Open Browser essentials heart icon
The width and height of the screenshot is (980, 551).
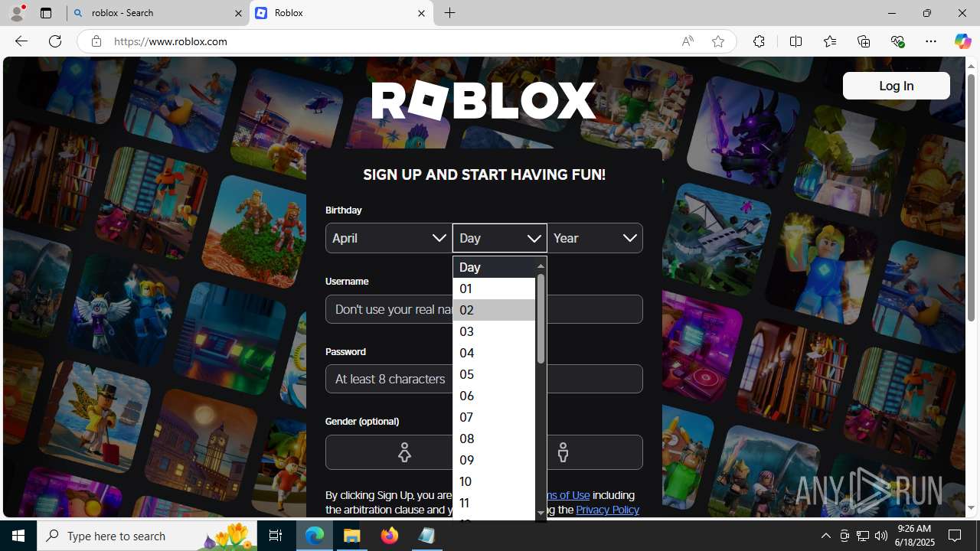click(897, 41)
